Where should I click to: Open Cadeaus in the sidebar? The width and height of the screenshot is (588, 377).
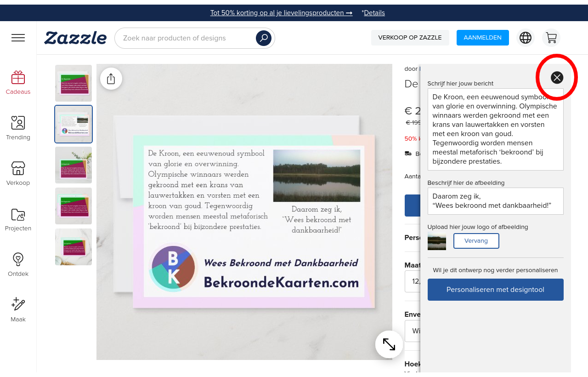point(18,83)
